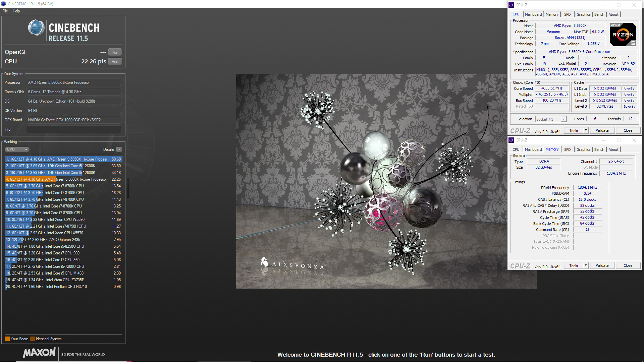
Task: Click the Core Voltage value 1.256 V
Action: click(593, 44)
